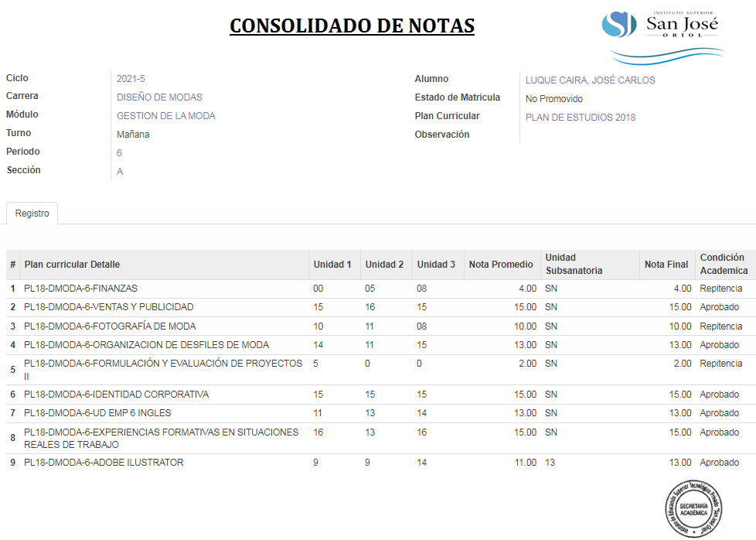Image resolution: width=756 pixels, height=540 pixels.
Task: Click the San José Oriol institute logo
Action: [x=663, y=37]
